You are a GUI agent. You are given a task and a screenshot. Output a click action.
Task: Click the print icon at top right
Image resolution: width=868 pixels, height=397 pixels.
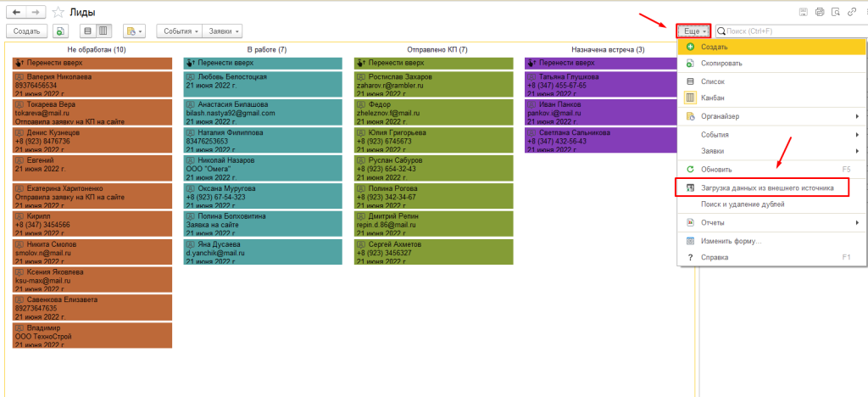(x=820, y=12)
